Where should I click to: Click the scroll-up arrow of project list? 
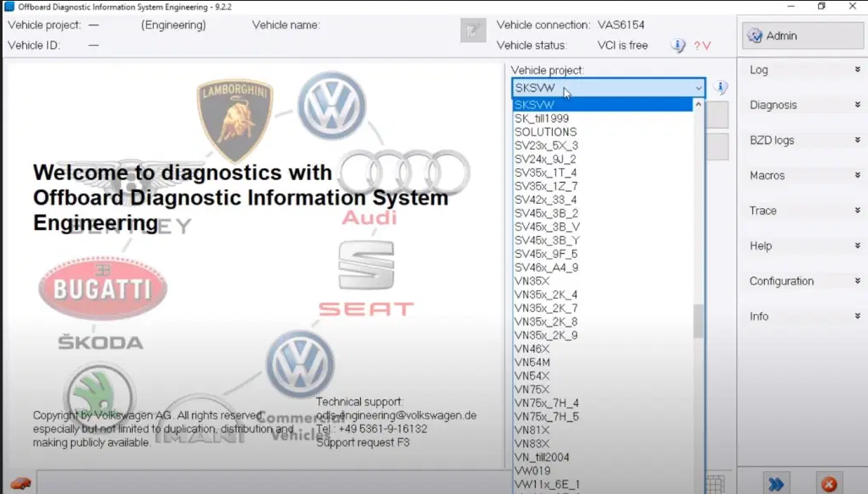[x=698, y=104]
